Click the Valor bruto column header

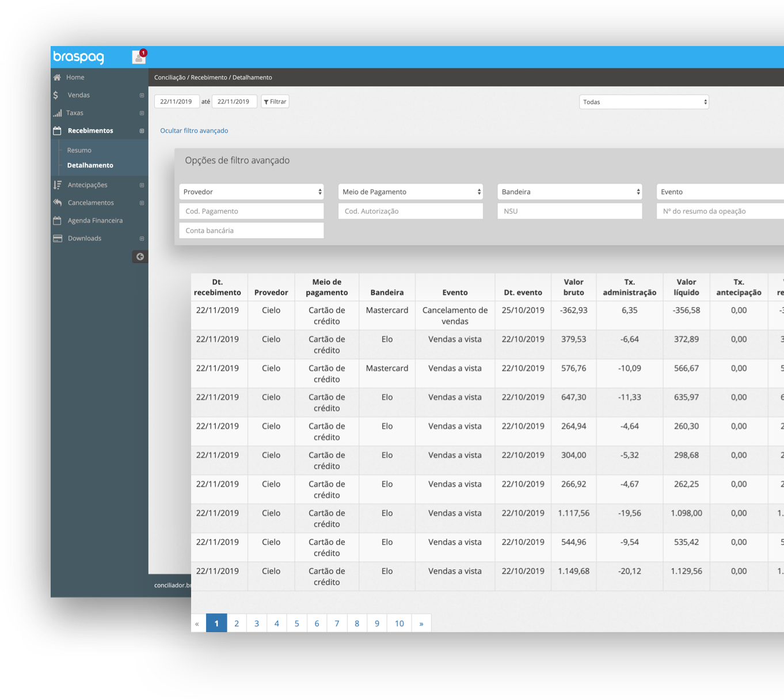click(574, 287)
